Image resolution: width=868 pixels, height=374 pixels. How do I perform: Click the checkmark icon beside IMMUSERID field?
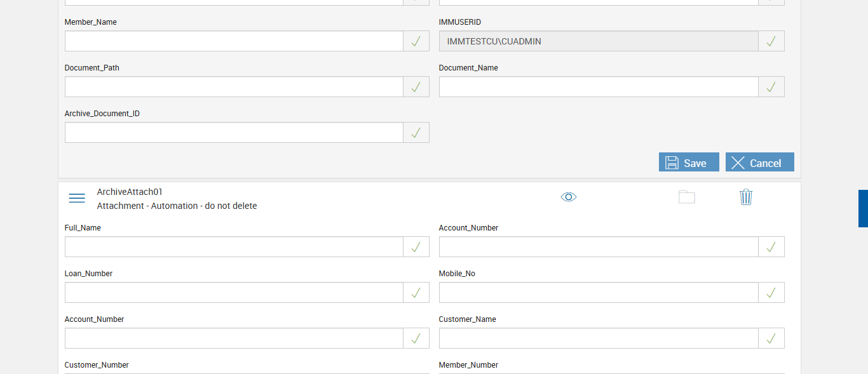click(771, 41)
